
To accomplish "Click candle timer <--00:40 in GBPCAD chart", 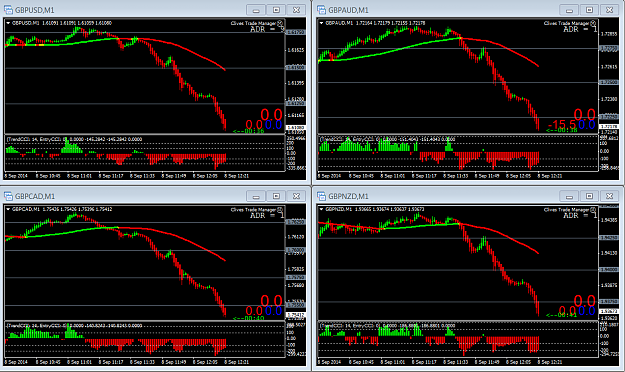I will [249, 318].
